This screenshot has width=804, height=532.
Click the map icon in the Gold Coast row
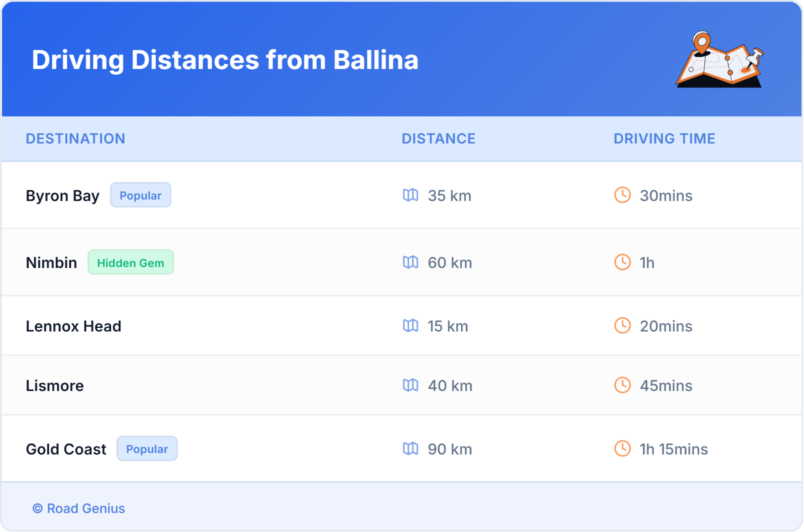pos(411,449)
